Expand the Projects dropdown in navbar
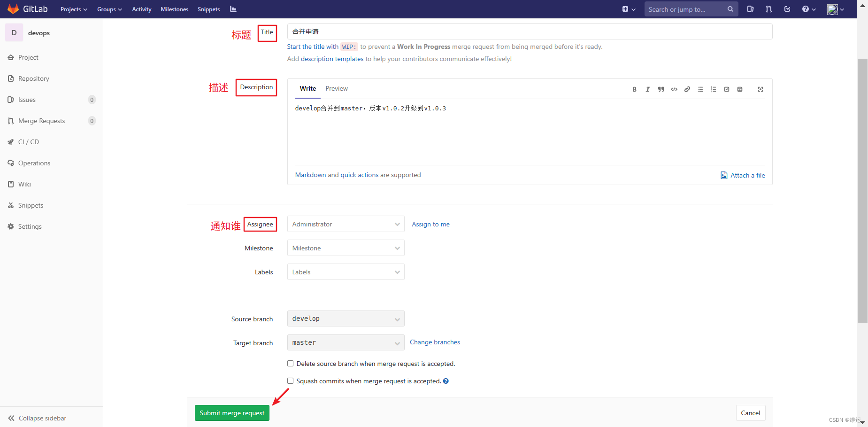 74,9
